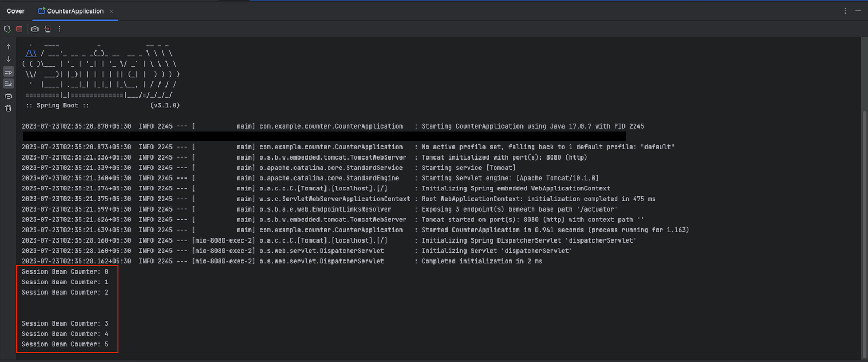
Task: Open the run toolbar's three-dot more menu
Action: [x=60, y=29]
